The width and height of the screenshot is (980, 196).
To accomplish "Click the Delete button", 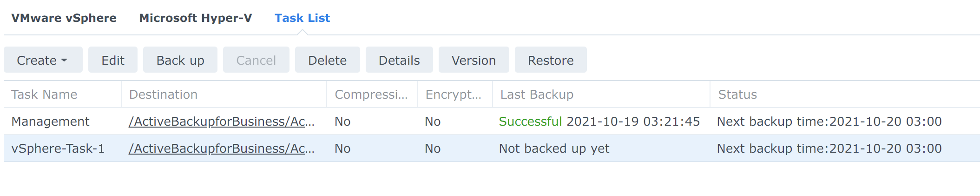I will point(327,60).
